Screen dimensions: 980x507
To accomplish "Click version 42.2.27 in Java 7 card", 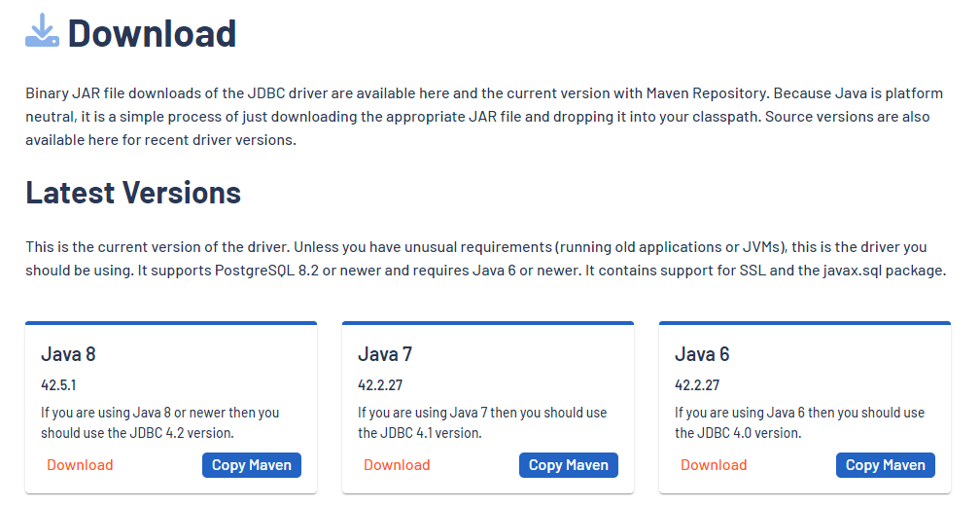I will point(379,384).
